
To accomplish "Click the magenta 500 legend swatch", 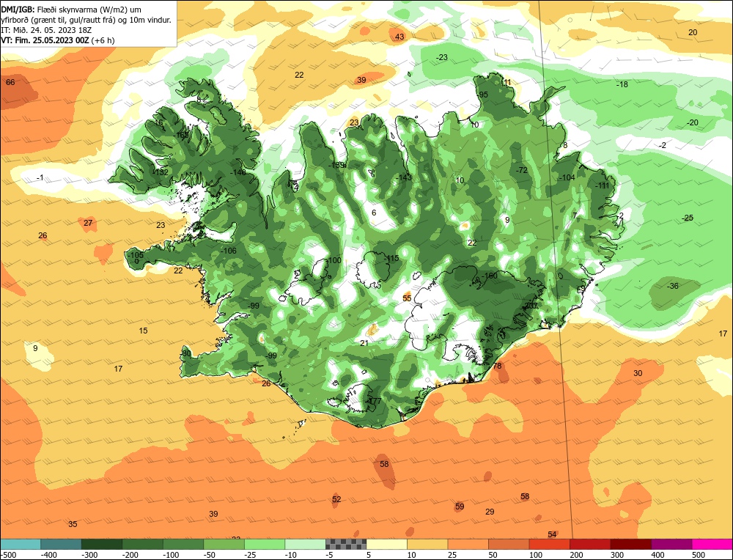I will click(712, 544).
